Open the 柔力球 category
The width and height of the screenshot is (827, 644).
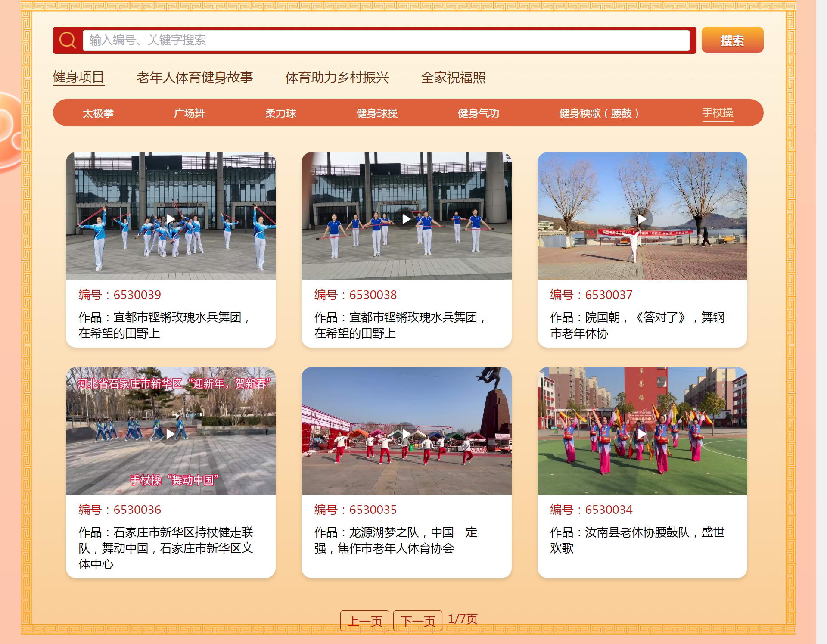[280, 113]
